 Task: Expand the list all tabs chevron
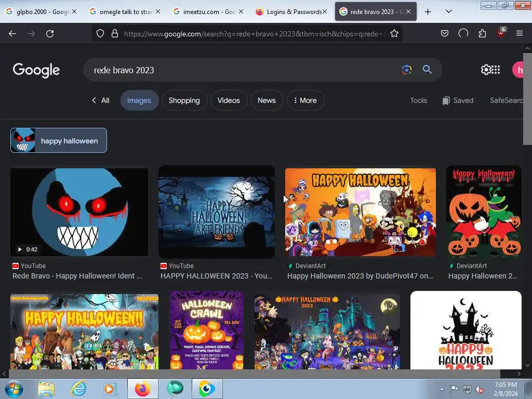coord(448,12)
